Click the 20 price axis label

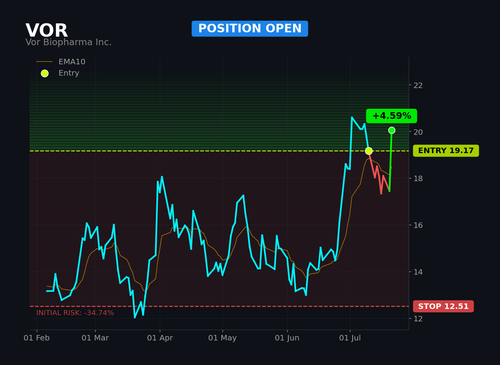tap(418, 132)
